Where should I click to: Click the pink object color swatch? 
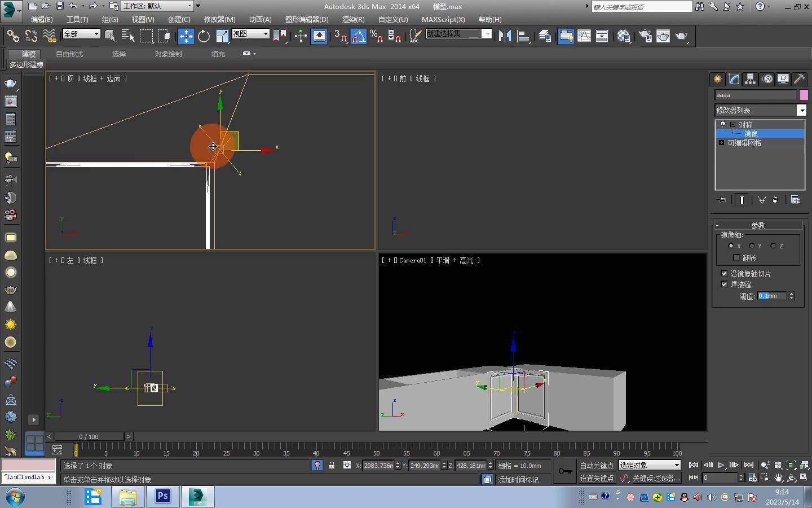tap(804, 95)
